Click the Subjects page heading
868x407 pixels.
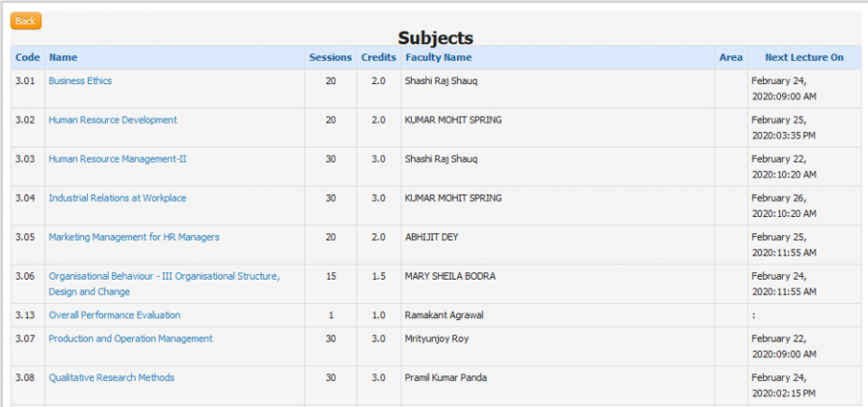(436, 39)
